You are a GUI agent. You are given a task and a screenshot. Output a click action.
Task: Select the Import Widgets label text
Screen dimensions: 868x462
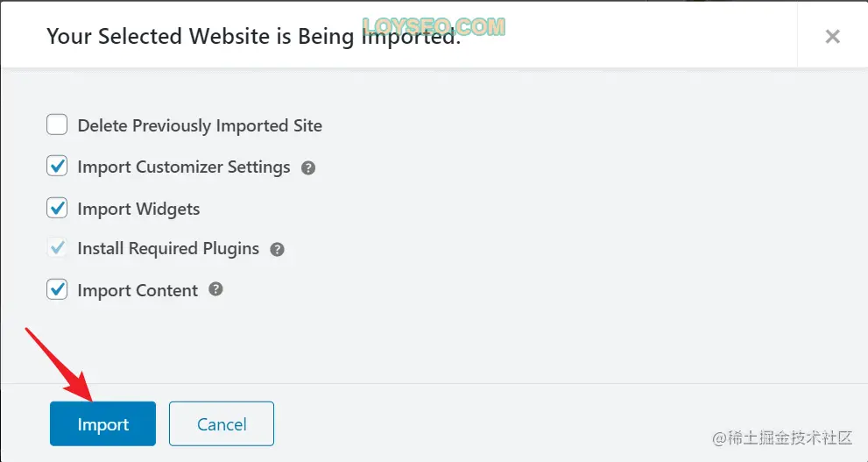click(138, 210)
